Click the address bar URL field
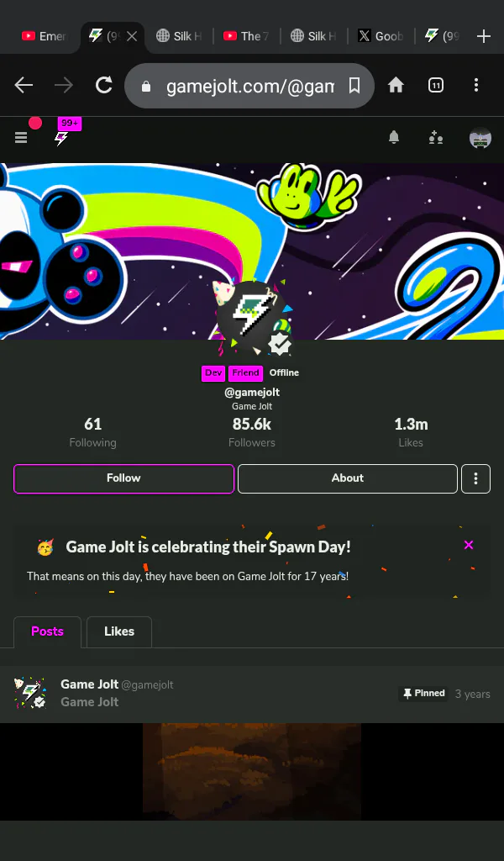The height and width of the screenshot is (861, 504). click(249, 86)
